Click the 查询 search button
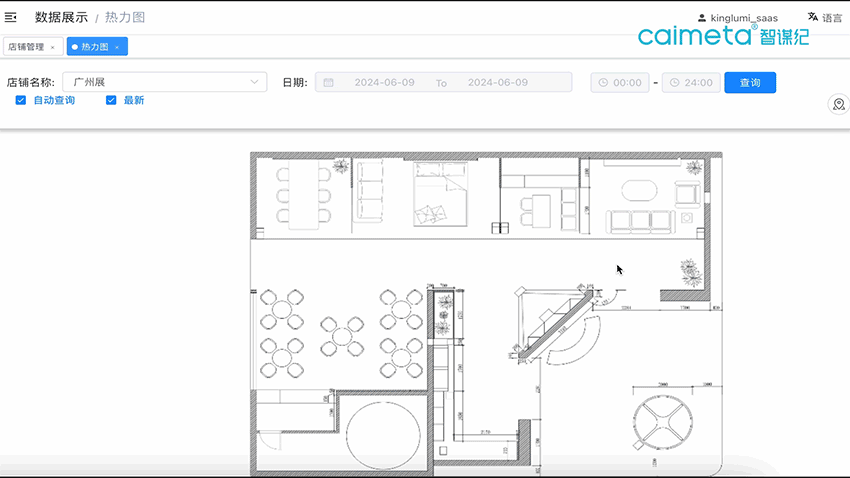Viewport: 850px width, 478px height. (750, 83)
